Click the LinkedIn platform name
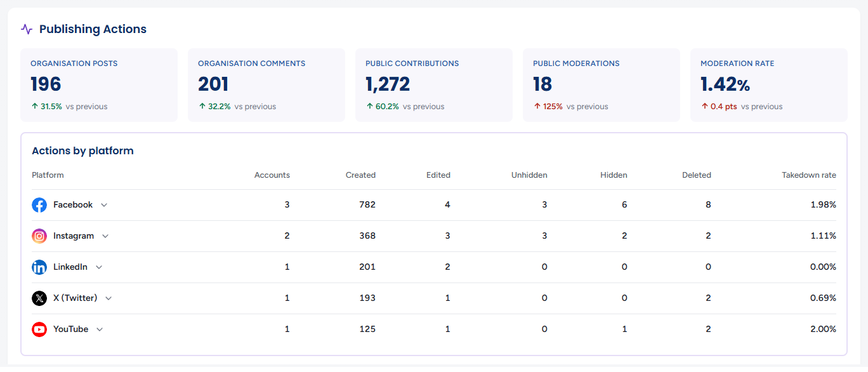 (x=70, y=267)
